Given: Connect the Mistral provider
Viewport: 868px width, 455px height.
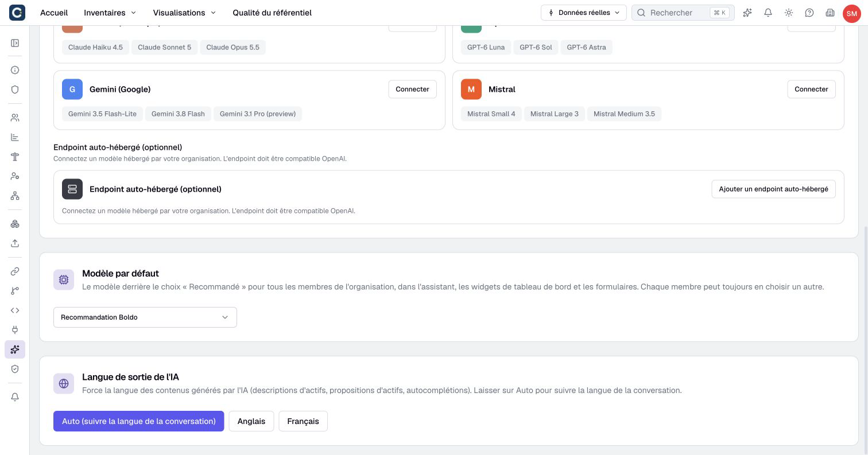Looking at the screenshot, I should 811,89.
